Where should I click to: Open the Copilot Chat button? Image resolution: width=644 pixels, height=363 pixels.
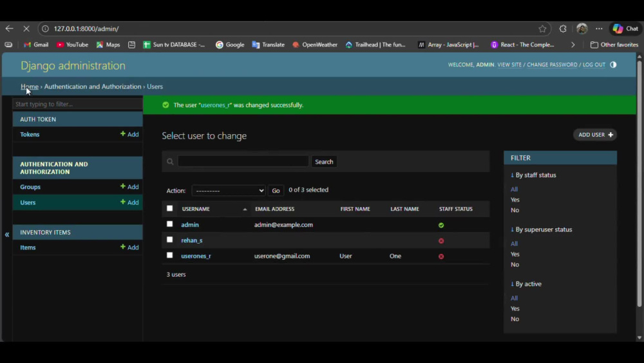(626, 29)
